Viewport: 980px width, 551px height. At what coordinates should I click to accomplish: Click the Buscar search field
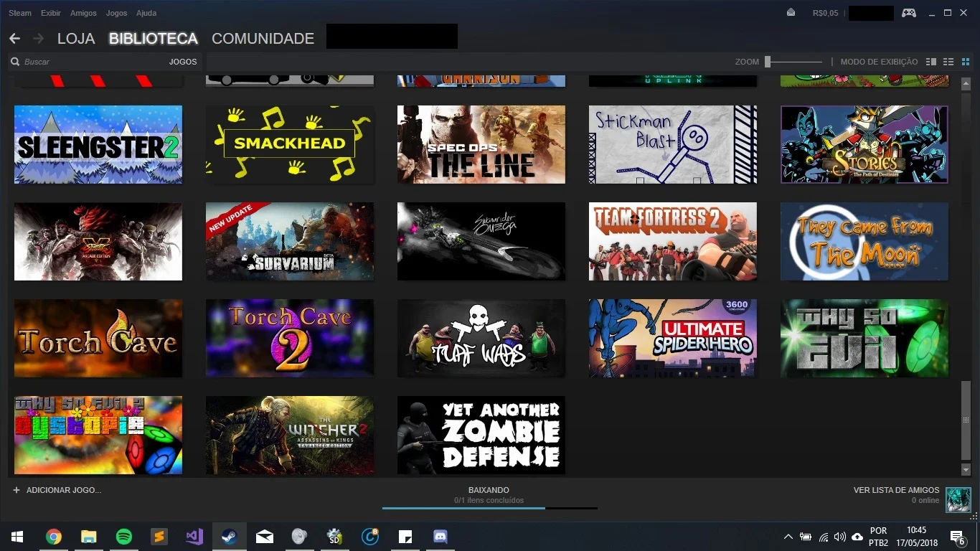point(93,62)
